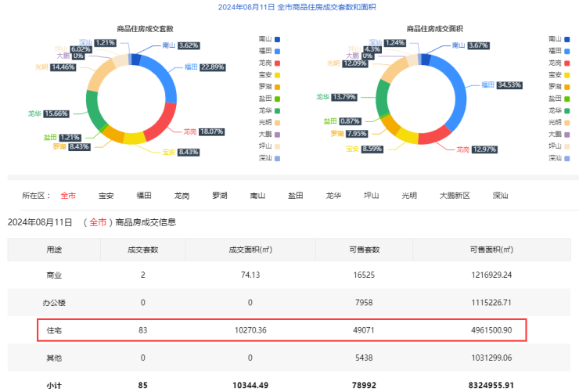Click the 可售面积(㎡) column header
The height and width of the screenshot is (392, 579).
[491, 250]
